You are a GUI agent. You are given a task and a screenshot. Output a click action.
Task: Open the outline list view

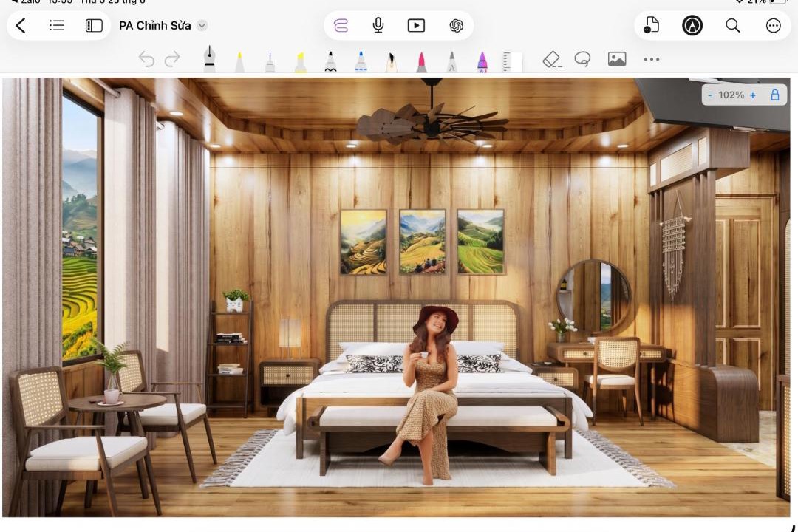[56, 25]
